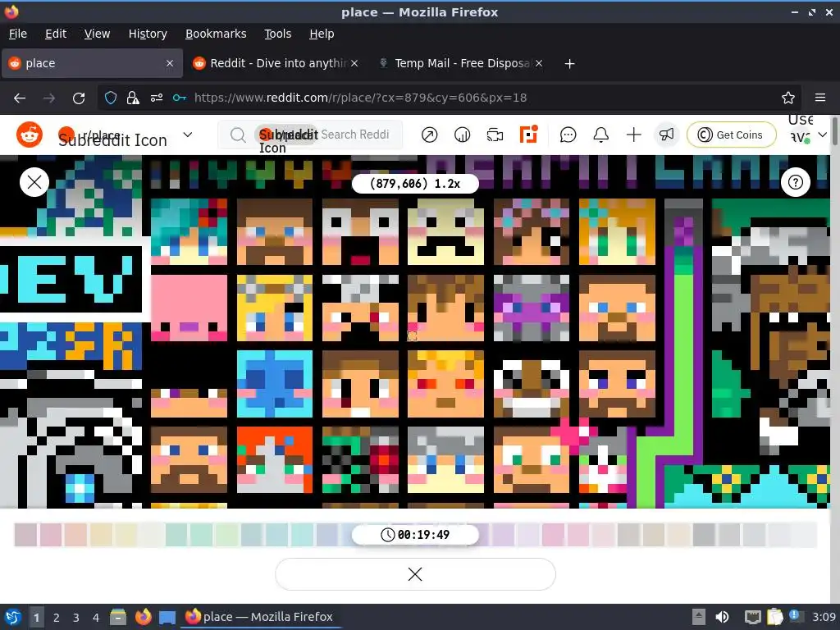The image size is (840, 630).
Task: Close the Reddit - Dive into anything tab
Action: click(x=354, y=63)
